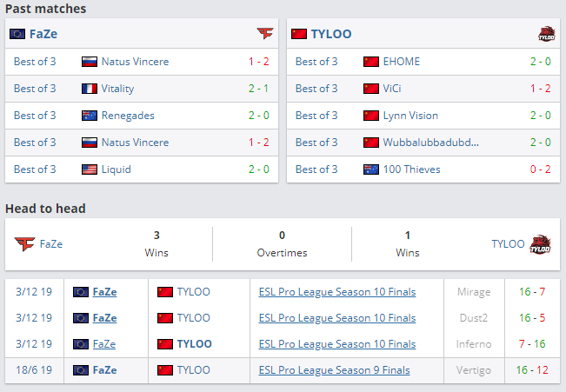Click the Vertigo map result 16 - 12
This screenshot has width=566, height=392.
(x=529, y=370)
